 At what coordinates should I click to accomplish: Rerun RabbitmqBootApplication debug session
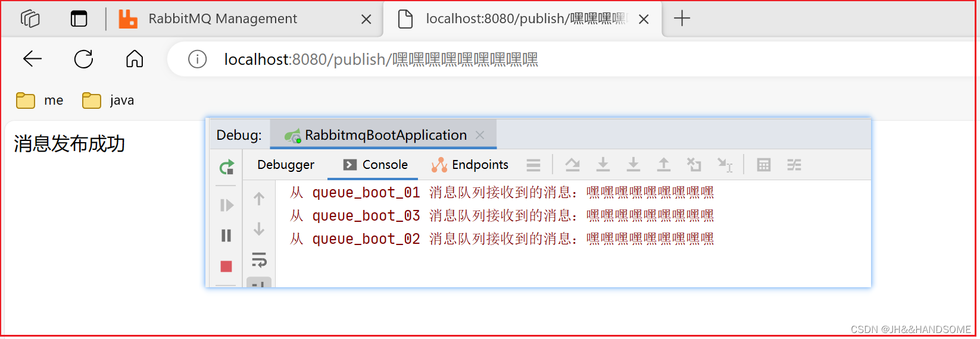click(226, 167)
